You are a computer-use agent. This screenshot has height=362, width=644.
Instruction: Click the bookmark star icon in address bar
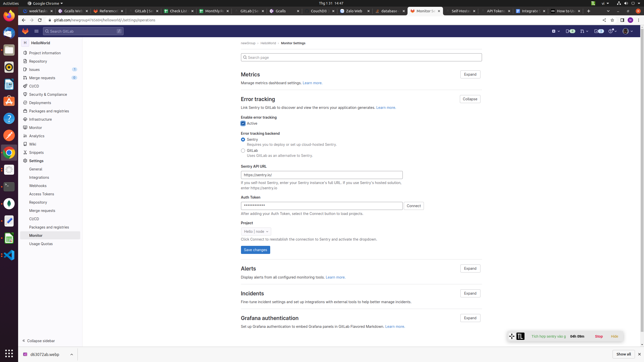tap(612, 20)
